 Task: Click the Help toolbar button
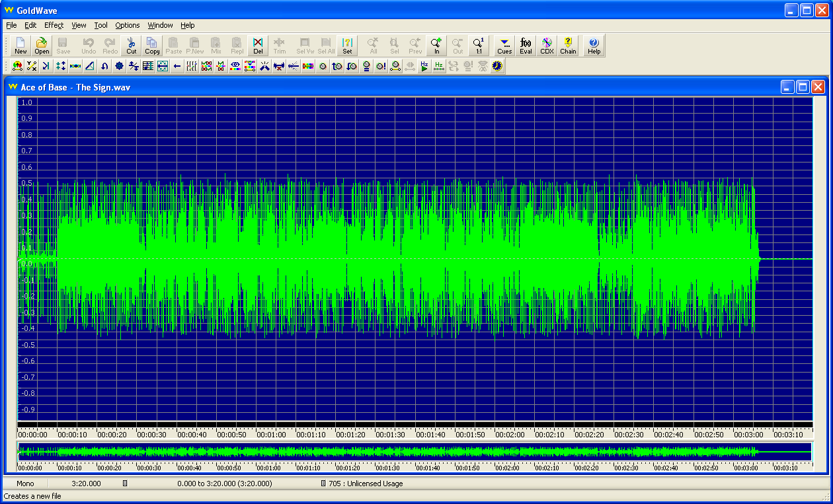(594, 46)
